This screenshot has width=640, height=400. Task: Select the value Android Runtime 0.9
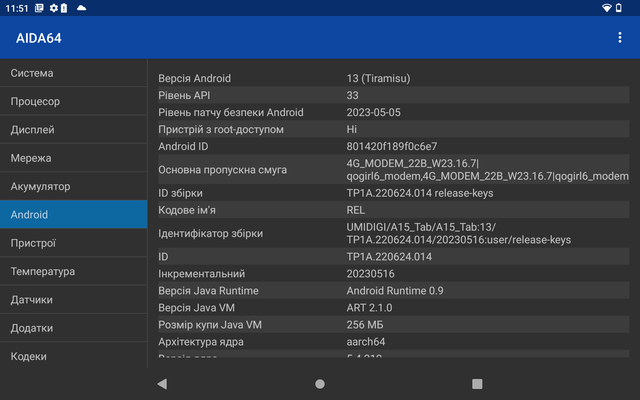pyautogui.click(x=395, y=291)
